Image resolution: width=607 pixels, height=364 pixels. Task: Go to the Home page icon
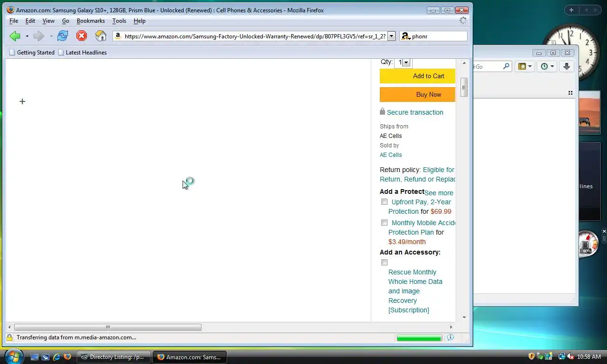tap(101, 36)
